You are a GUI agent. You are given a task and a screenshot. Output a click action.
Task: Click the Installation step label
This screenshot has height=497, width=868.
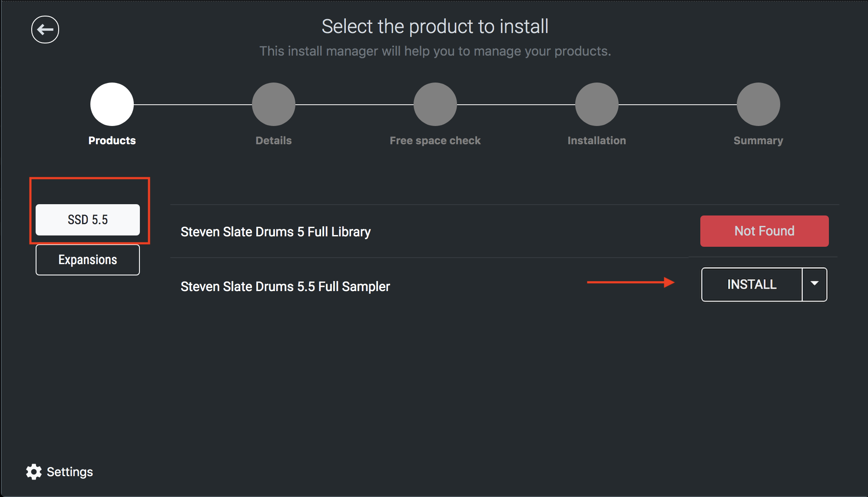point(597,141)
